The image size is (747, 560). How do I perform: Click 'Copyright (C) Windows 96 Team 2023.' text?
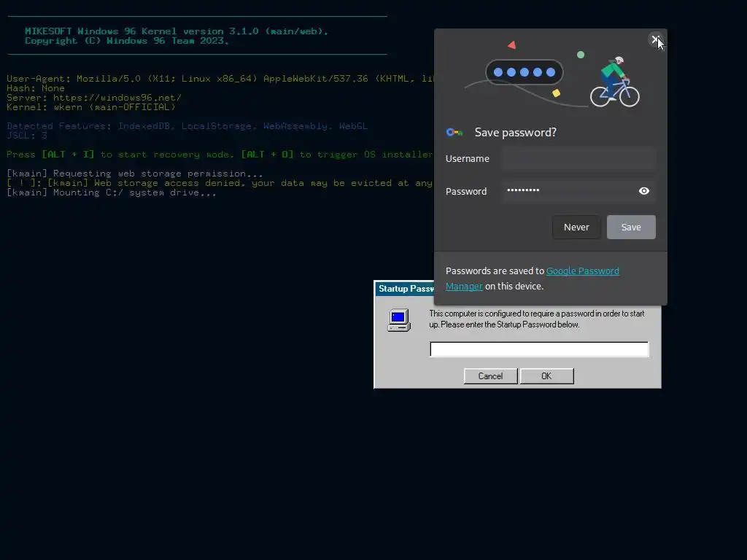127,41
